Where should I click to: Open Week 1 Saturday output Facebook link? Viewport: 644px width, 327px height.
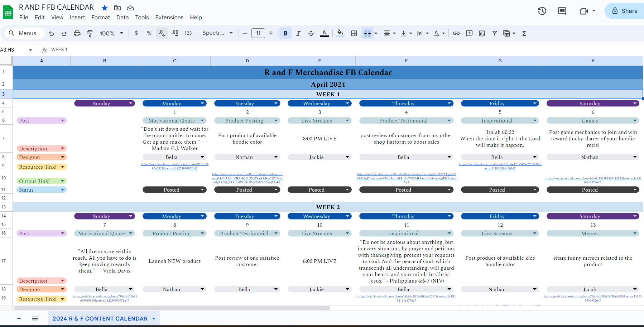(593, 180)
